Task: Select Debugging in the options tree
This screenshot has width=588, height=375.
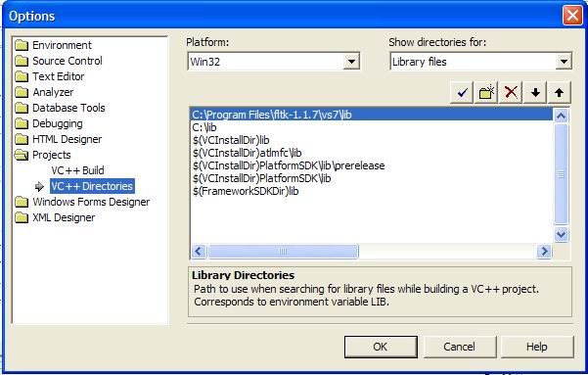Action: pos(58,123)
